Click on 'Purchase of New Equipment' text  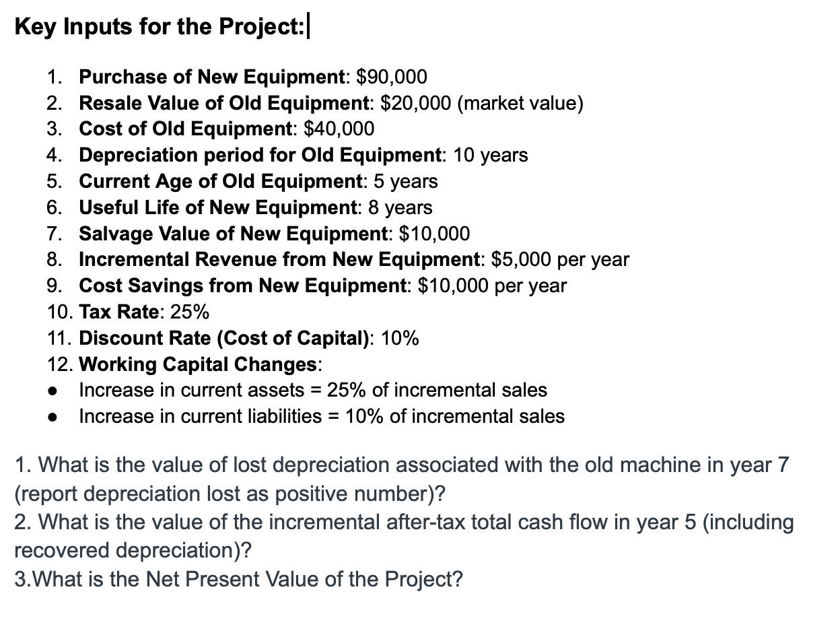click(211, 77)
